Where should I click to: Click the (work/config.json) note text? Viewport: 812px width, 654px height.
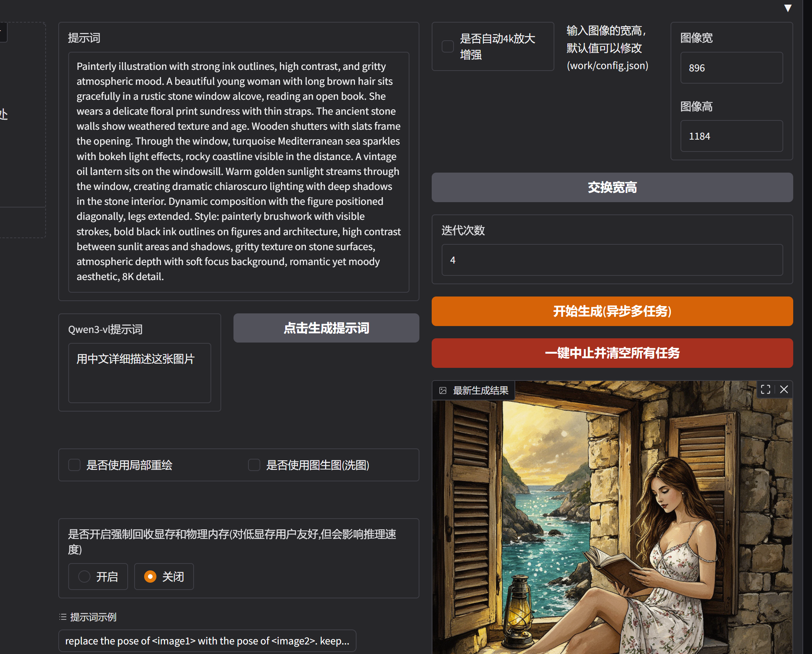coord(607,66)
